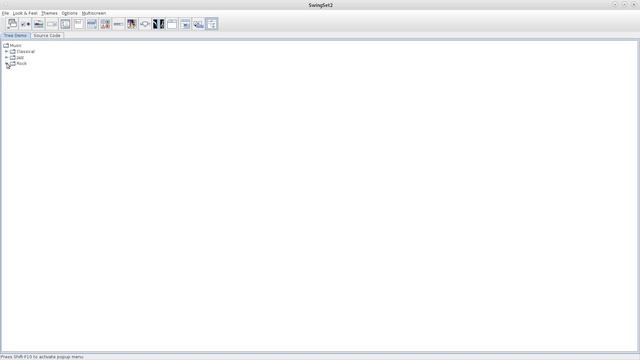Open the Look & Feel menu

coord(25,13)
